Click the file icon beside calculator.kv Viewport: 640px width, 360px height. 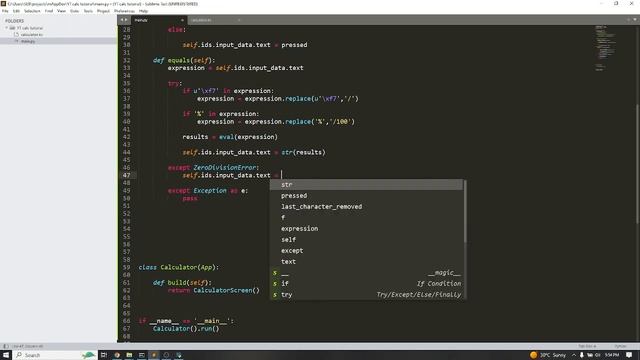point(16,35)
